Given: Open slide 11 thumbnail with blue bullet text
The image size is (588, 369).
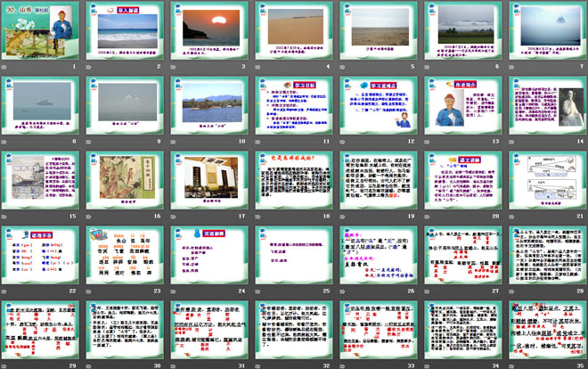Looking at the screenshot, I should [294, 106].
